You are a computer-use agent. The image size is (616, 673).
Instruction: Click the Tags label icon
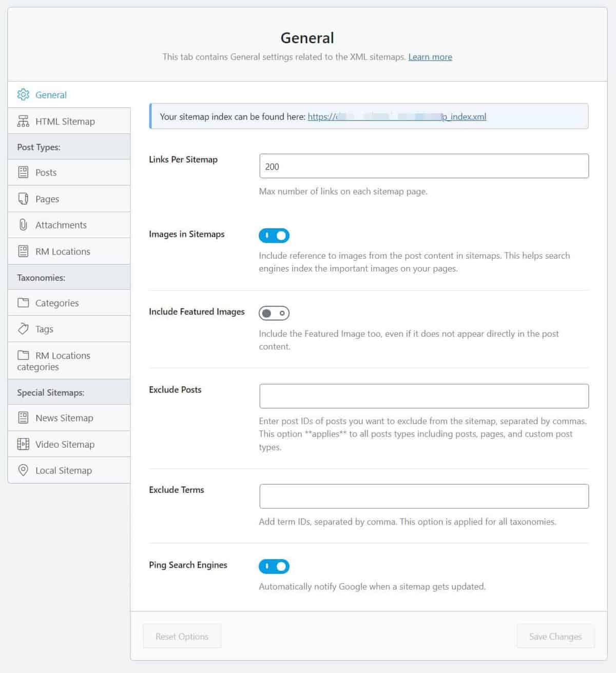tap(23, 329)
